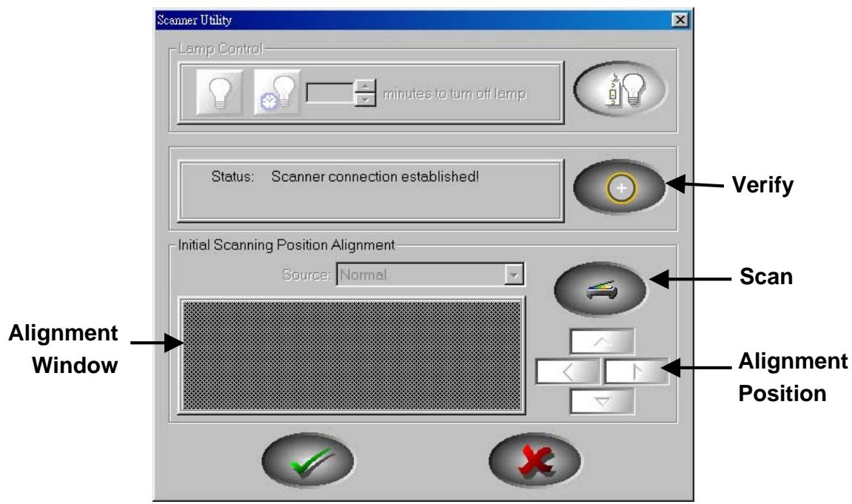Increase the lamp-off minutes with the up spinner

[365, 86]
